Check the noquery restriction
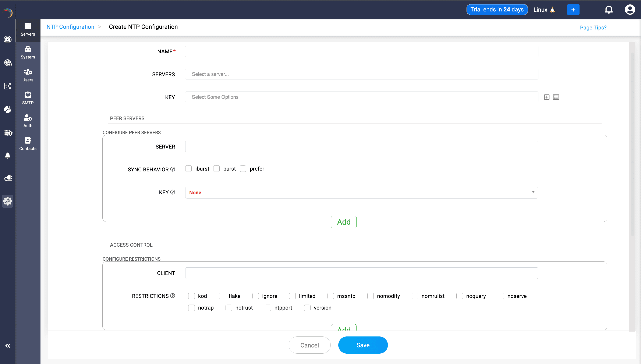The height and width of the screenshot is (364, 641). [x=459, y=296]
